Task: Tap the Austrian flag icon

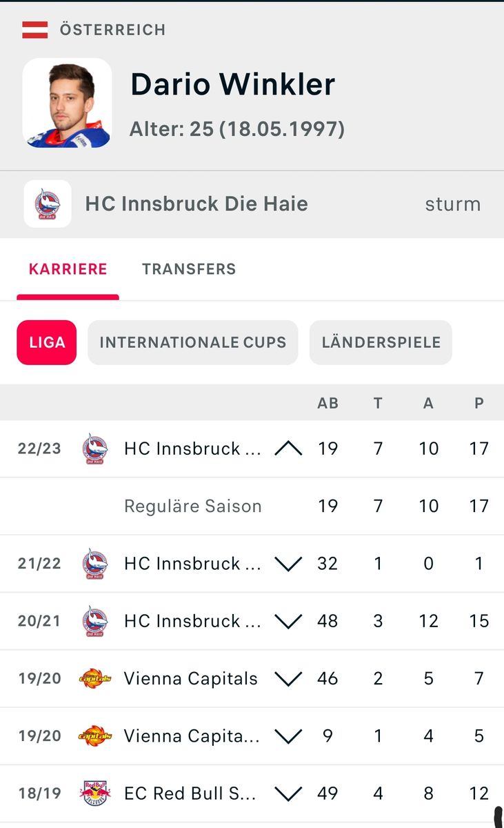Action: coord(35,30)
